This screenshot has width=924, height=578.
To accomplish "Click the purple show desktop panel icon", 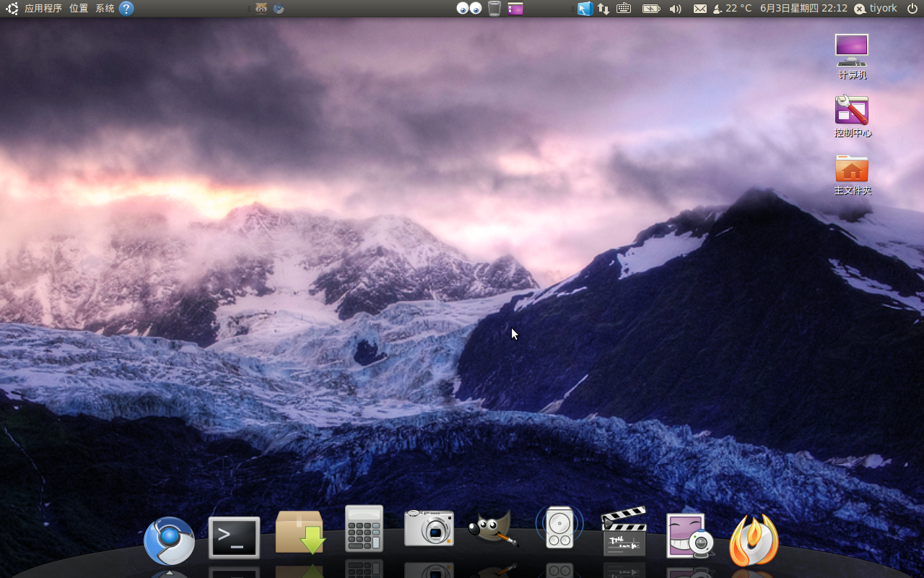I will coord(515,9).
